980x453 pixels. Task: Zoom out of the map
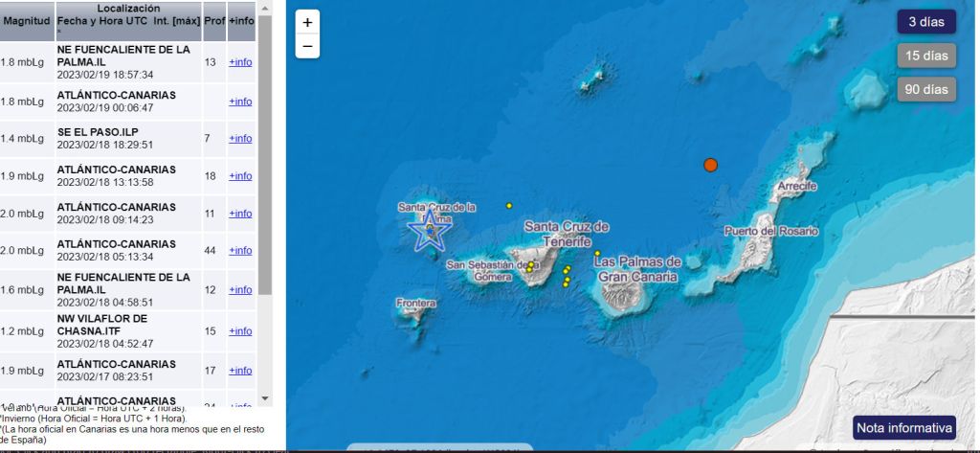(307, 46)
